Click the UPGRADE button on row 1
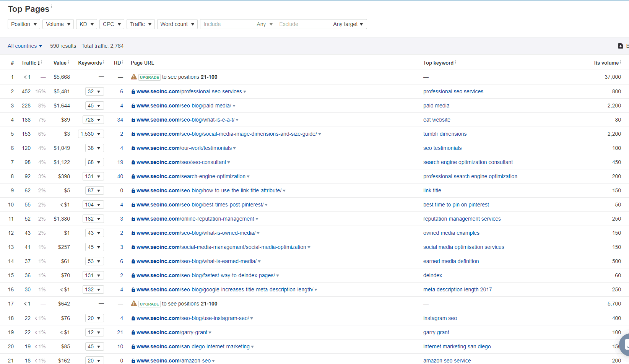The image size is (629, 364). [x=149, y=77]
